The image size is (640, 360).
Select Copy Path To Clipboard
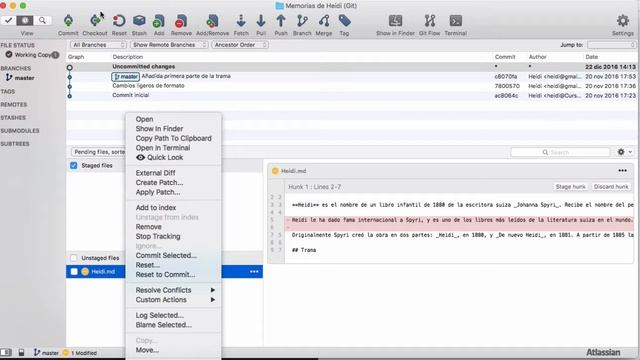174,138
